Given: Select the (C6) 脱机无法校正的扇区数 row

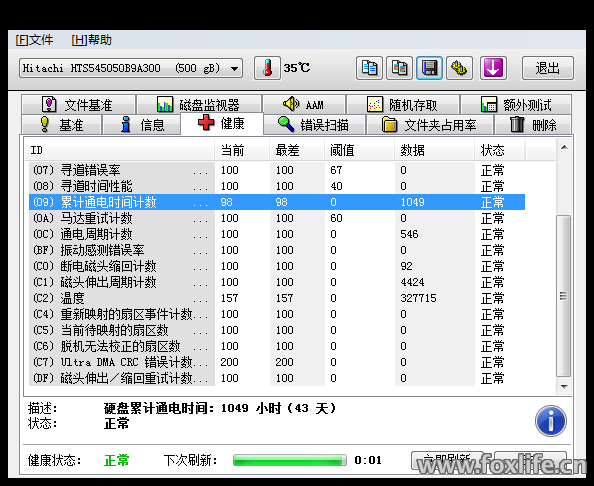Looking at the screenshot, I should tap(277, 346).
